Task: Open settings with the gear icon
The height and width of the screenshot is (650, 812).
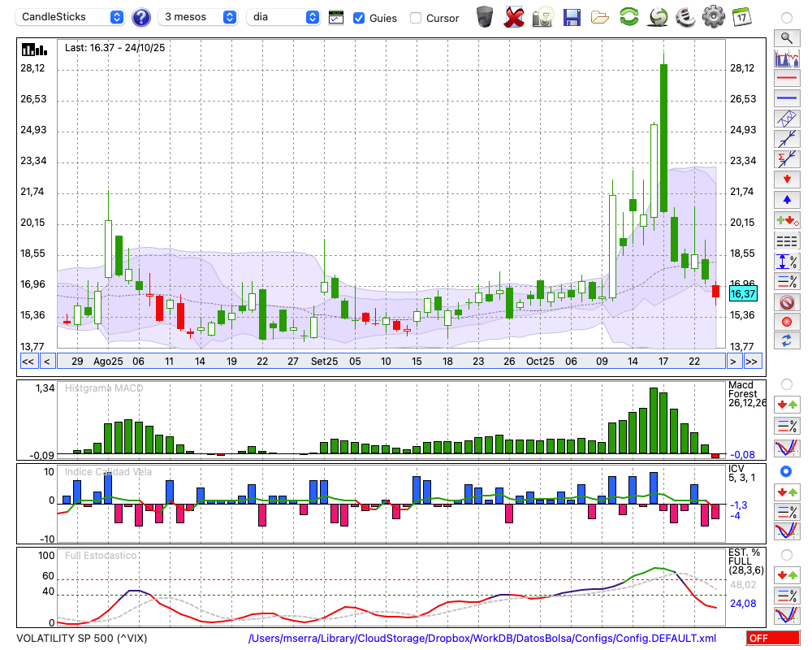Action: [x=713, y=16]
